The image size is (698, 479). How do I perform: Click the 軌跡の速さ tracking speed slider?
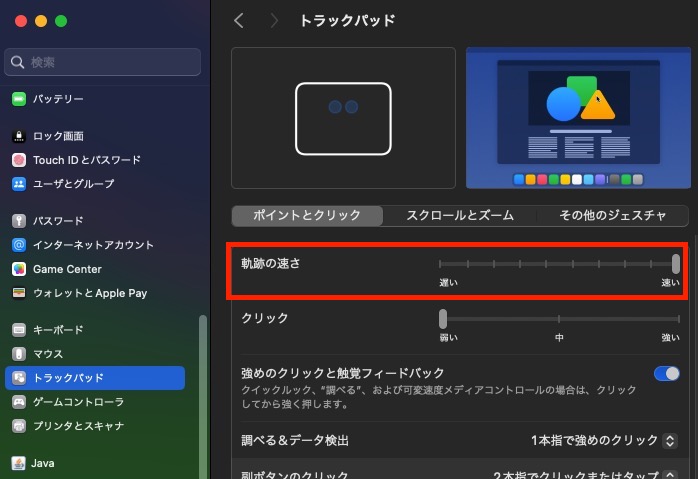(x=558, y=264)
